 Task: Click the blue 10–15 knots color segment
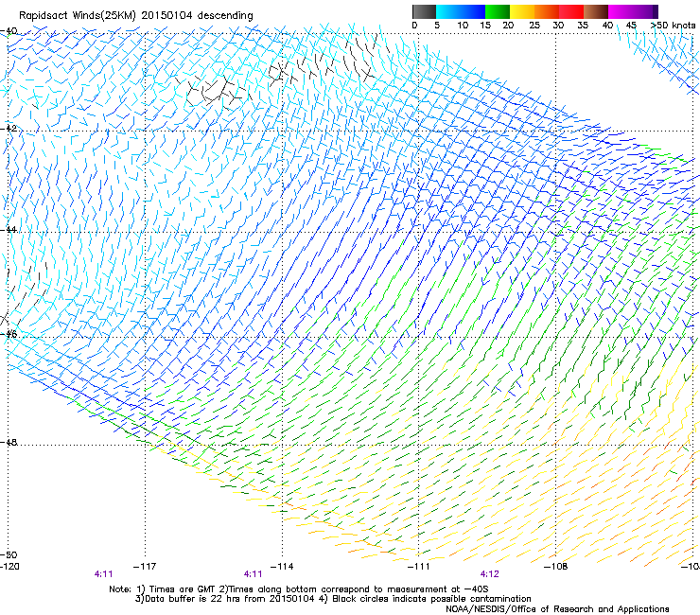click(473, 11)
